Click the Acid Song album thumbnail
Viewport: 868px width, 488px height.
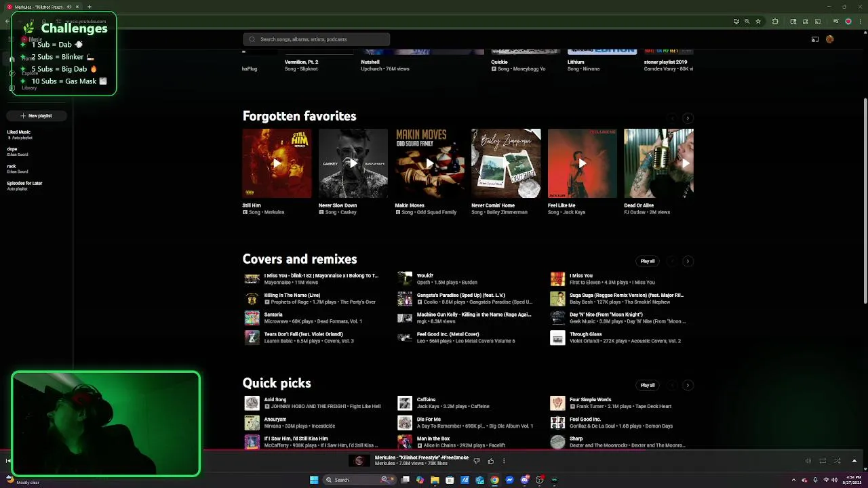click(252, 403)
